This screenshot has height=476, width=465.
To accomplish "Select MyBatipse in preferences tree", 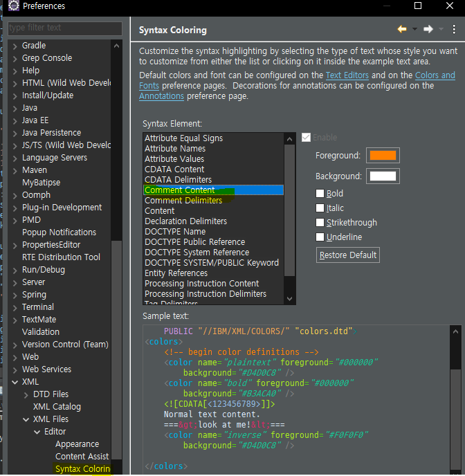I will (x=42, y=183).
